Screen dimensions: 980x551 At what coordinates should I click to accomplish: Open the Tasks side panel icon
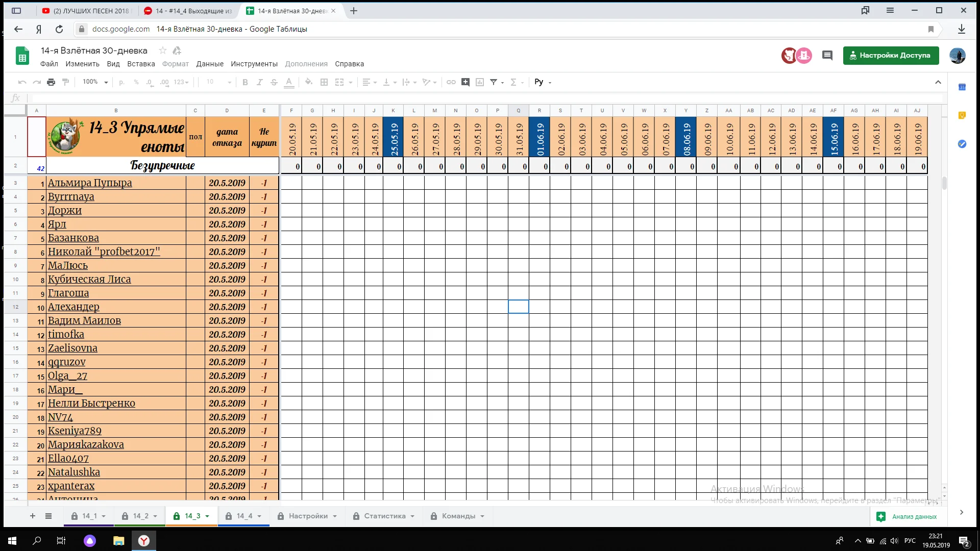(962, 144)
